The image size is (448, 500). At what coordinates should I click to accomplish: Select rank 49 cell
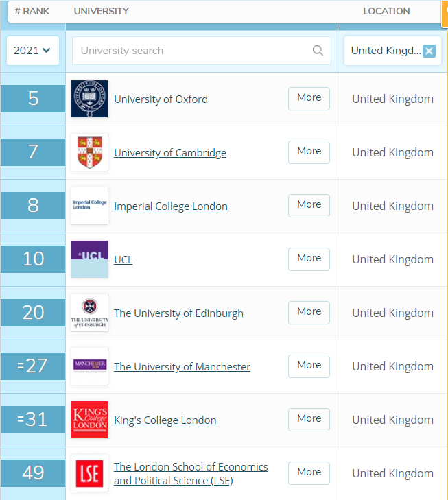coord(33,473)
